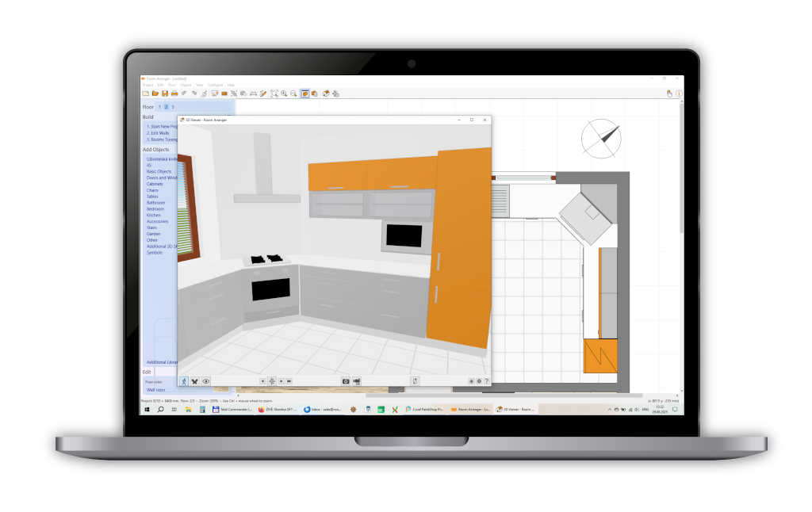Save the project using the Save toolbar icon
This screenshot has height=512, width=812.
pos(165,93)
